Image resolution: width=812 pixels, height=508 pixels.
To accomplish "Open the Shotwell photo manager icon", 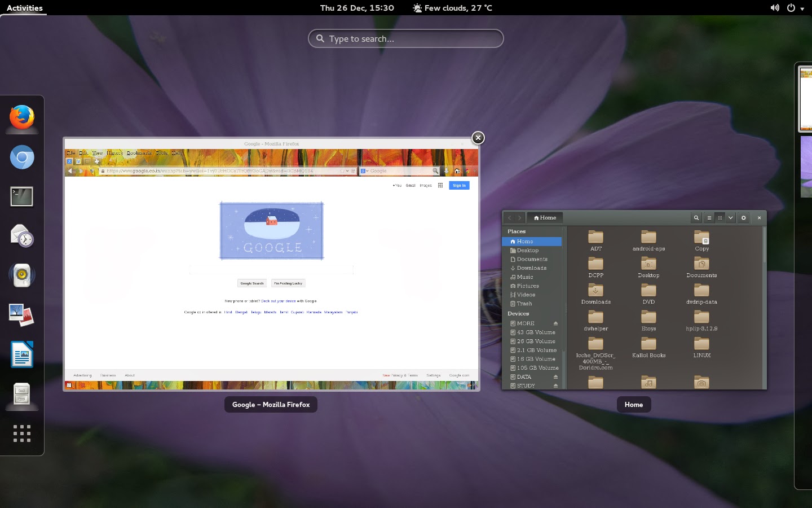I will pyautogui.click(x=22, y=315).
